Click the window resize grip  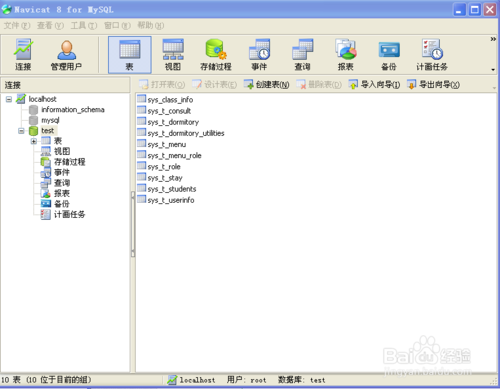click(x=493, y=381)
